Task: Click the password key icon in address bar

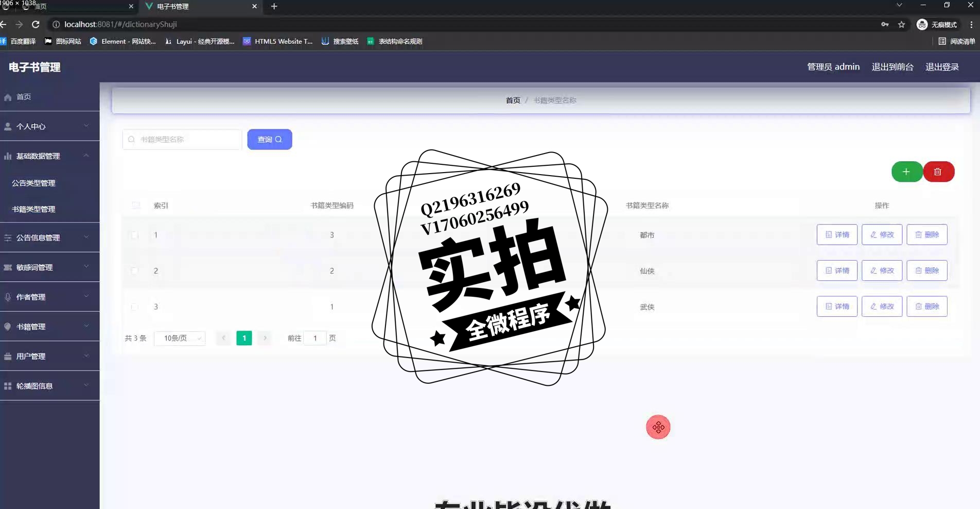Action: 885,24
